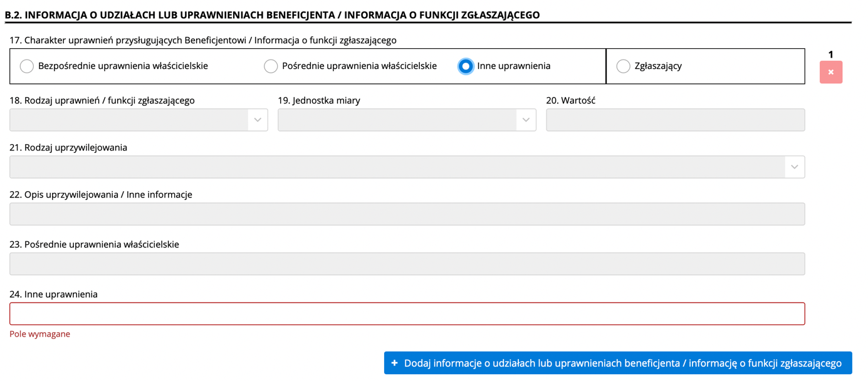Focus the Opis uprzywilejowania / Inne informacje field
The width and height of the screenshot is (868, 381).
[407, 214]
